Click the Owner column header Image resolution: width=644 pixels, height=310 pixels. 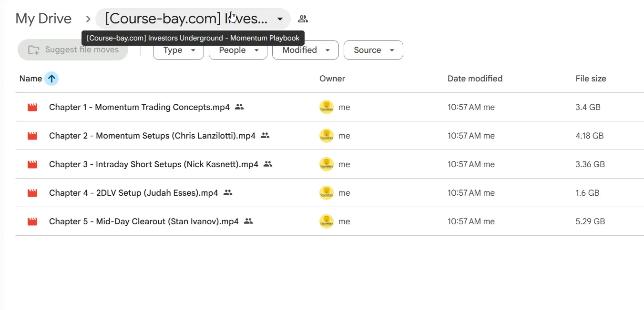point(332,79)
